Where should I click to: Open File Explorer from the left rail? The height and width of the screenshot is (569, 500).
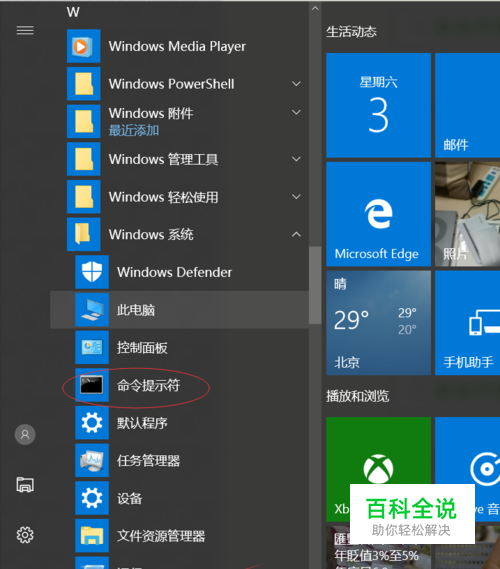pos(25,484)
